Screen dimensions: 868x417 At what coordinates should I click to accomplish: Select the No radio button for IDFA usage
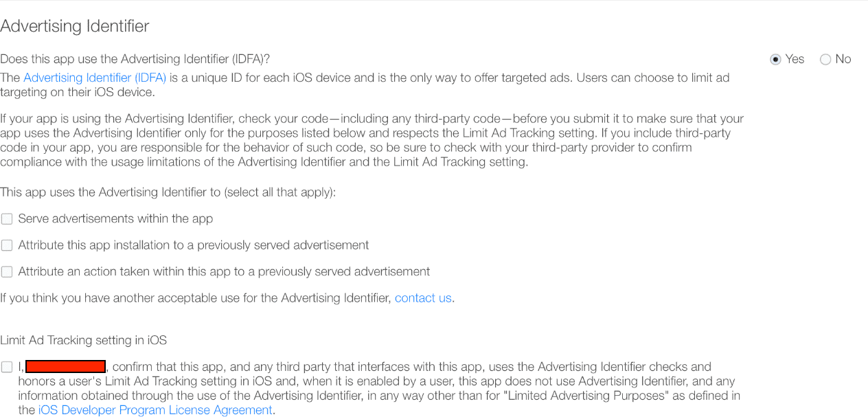[x=825, y=59]
